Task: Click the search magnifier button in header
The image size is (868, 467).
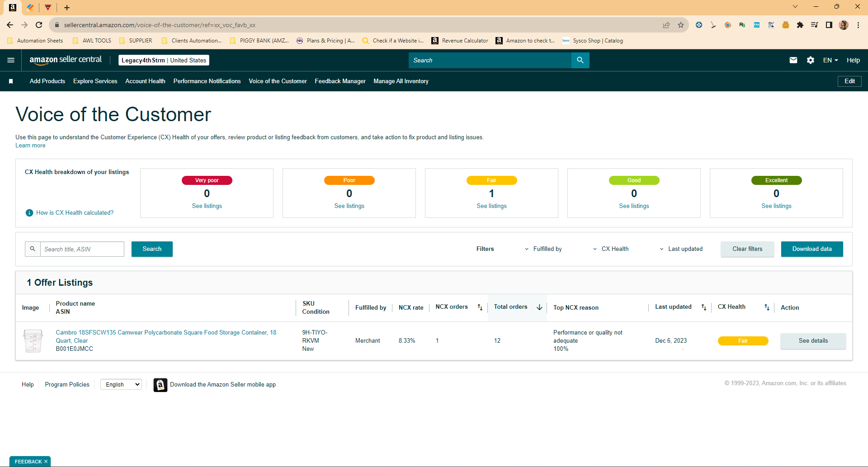Action: point(580,60)
